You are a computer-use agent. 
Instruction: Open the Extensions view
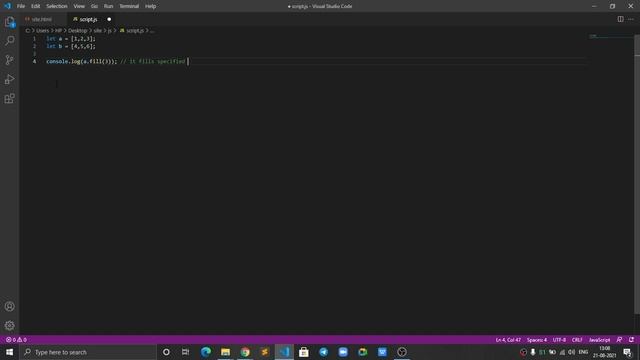(9, 98)
